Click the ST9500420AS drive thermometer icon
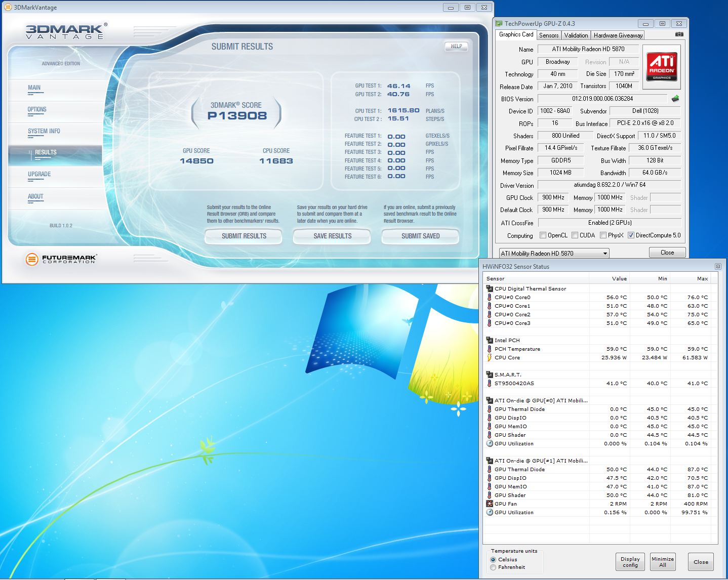The width and height of the screenshot is (728, 580). coord(490,383)
